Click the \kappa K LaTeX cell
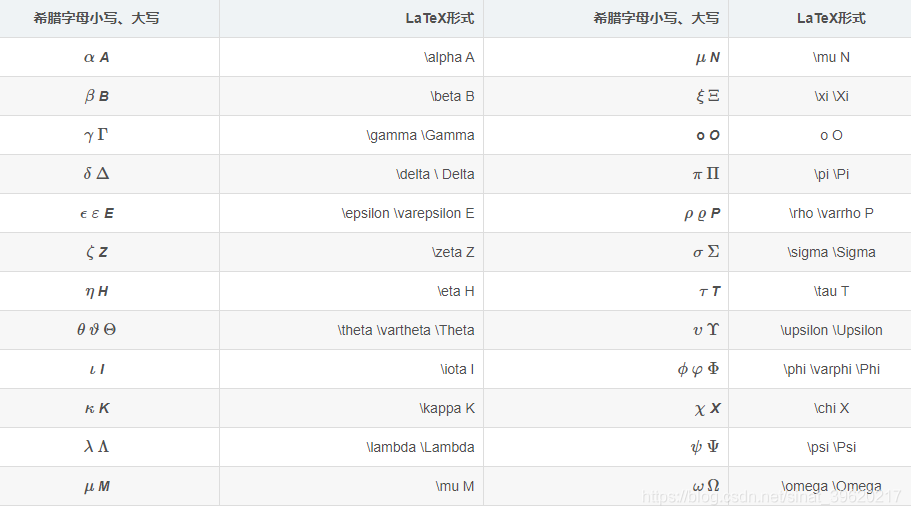The height and width of the screenshot is (515, 911). click(352, 408)
